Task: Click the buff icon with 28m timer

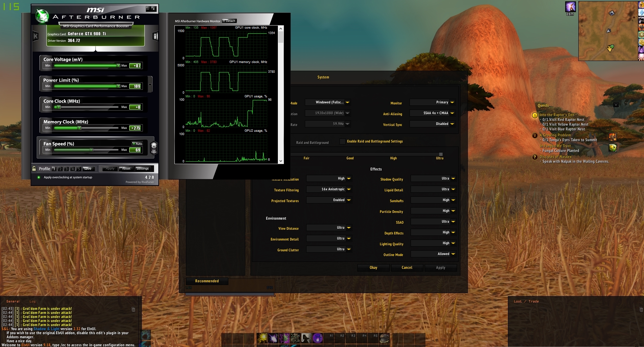Action: click(x=570, y=7)
